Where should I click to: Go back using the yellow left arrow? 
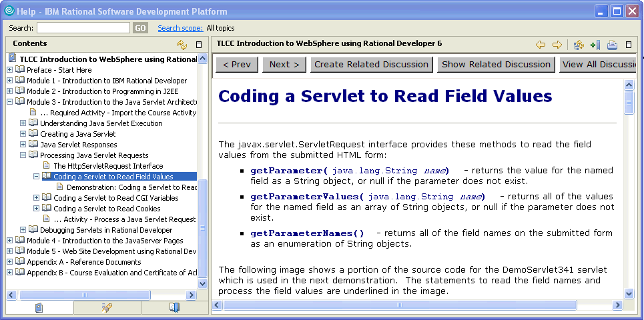click(x=541, y=45)
